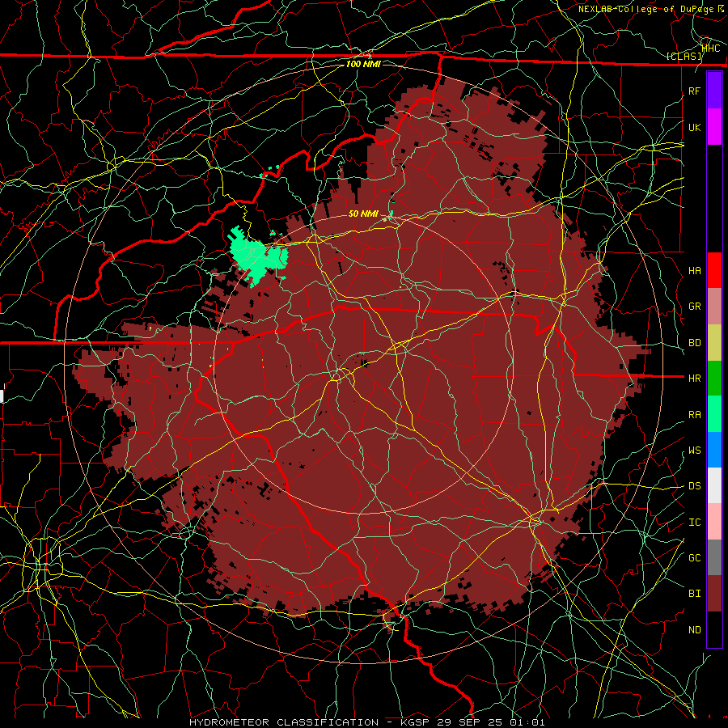The width and height of the screenshot is (728, 728).
Task: Pick the HR green legend swatch
Action: [x=714, y=379]
